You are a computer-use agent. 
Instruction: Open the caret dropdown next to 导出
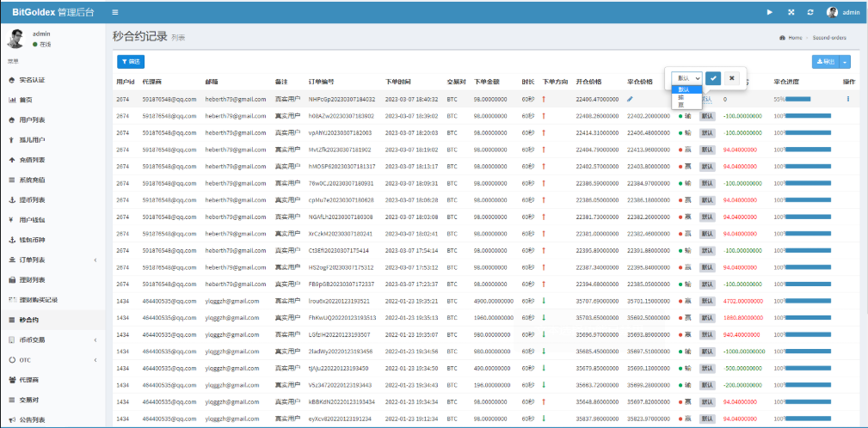pyautogui.click(x=845, y=62)
